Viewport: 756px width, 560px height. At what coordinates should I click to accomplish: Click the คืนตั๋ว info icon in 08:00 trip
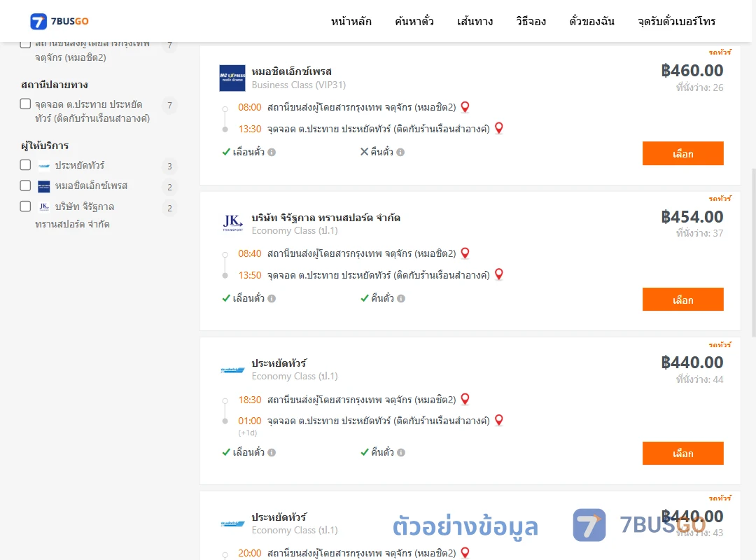tap(400, 153)
